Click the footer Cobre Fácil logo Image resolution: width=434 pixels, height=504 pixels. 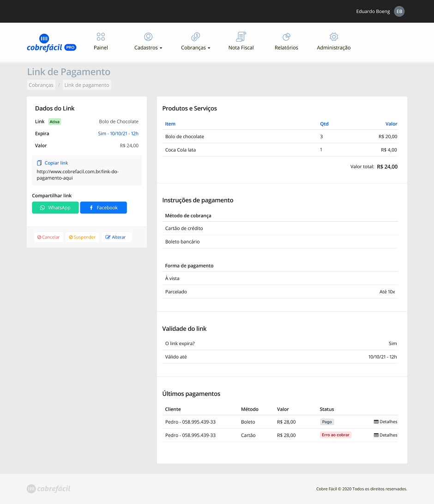coord(48,489)
